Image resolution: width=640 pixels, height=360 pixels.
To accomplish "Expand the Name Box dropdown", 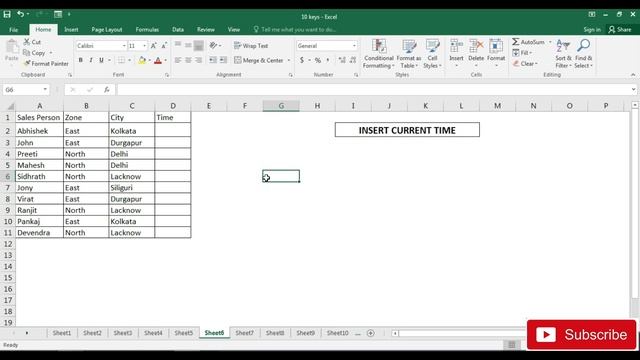I will pos(45,89).
